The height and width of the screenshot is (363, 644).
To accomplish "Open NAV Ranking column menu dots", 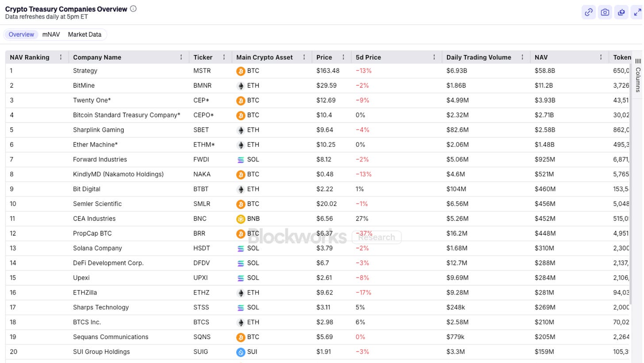I will pyautogui.click(x=61, y=57).
